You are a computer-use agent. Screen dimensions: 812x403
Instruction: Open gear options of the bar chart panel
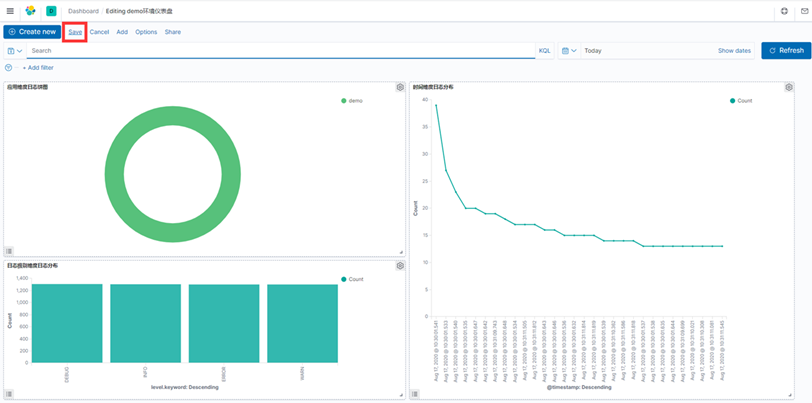point(400,266)
